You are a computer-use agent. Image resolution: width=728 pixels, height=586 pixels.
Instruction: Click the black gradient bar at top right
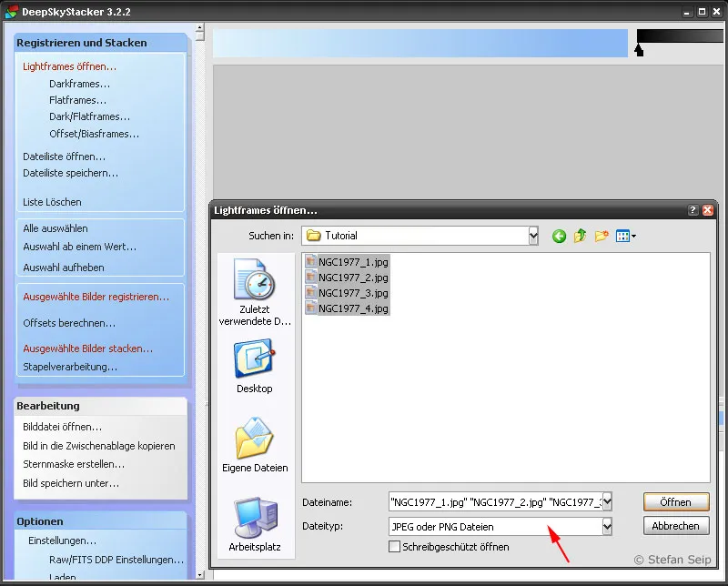(680, 36)
